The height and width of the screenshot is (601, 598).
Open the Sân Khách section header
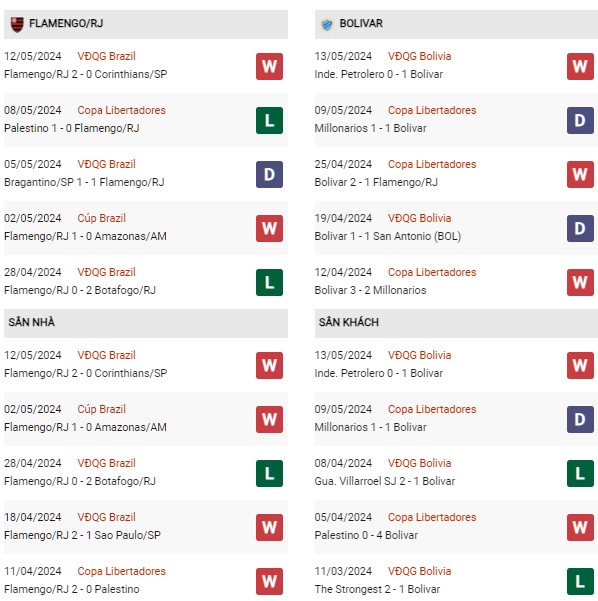pyautogui.click(x=456, y=323)
